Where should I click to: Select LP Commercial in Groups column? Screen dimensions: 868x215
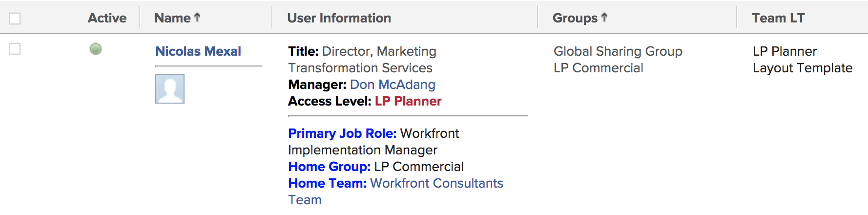tap(599, 68)
